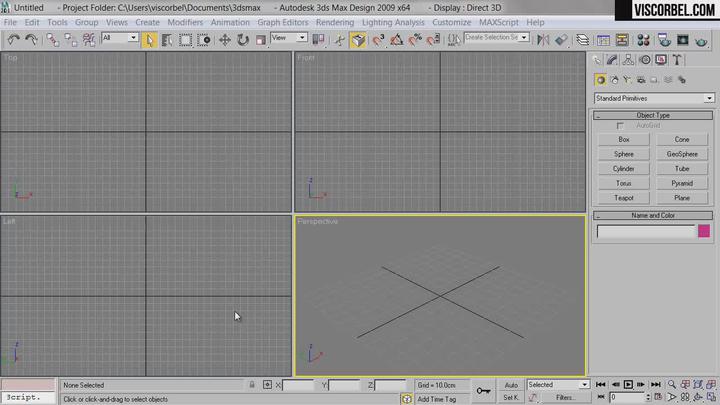Click the current frame number field
Viewport: 720px width, 405px height.
627,397
